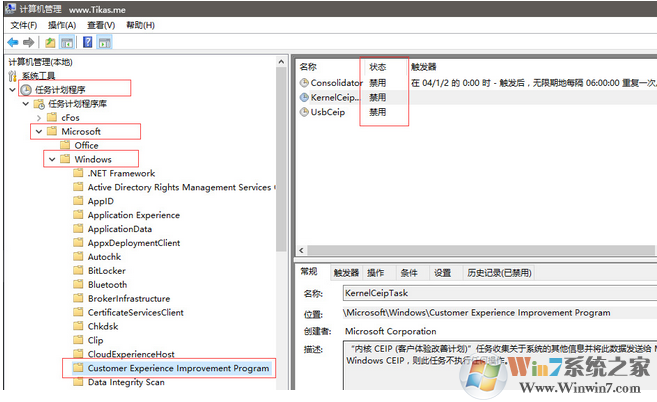This screenshot has height=402, width=657.
Task: Click the cFos folder icon
Action: click(52, 117)
